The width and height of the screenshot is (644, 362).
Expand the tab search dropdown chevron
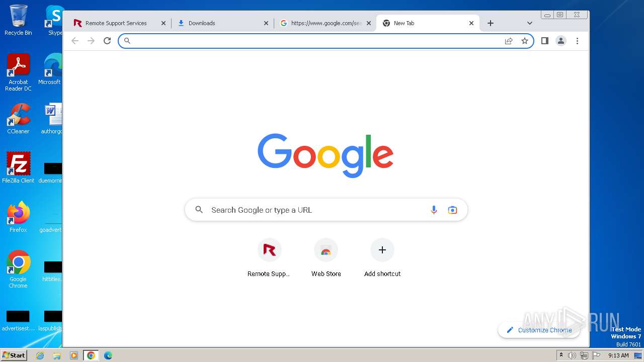[530, 23]
